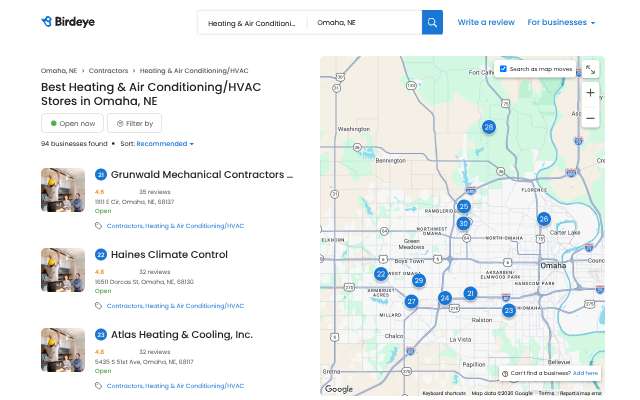Click the Grunwald Mechanical Contractors thumbnail
This screenshot has height=400, width=640.
pos(63,190)
